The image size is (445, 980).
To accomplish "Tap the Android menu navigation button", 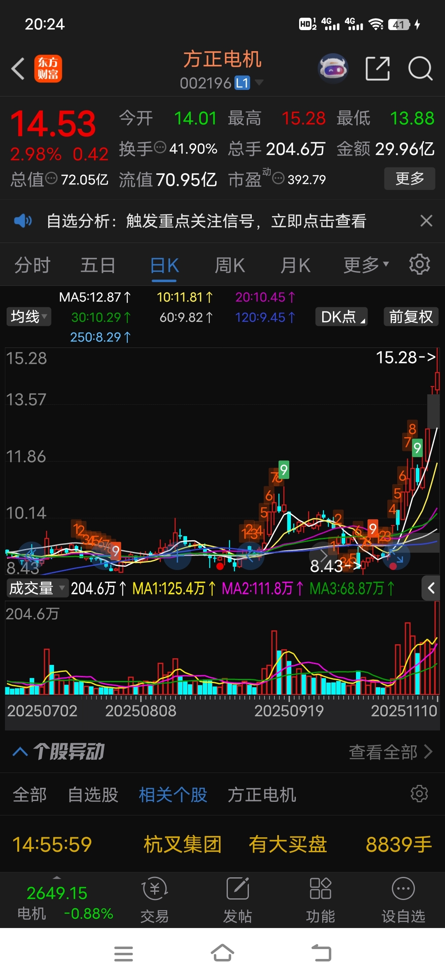I will pyautogui.click(x=124, y=954).
